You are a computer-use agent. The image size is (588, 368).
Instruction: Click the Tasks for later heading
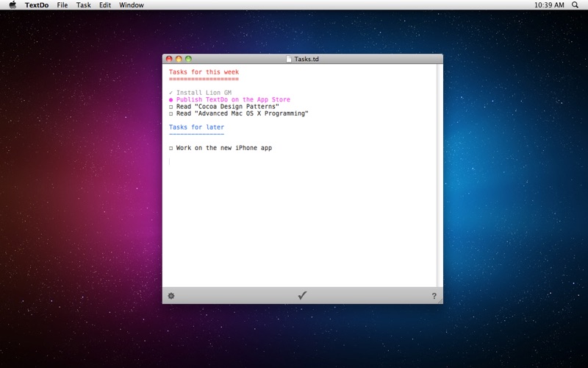point(196,127)
